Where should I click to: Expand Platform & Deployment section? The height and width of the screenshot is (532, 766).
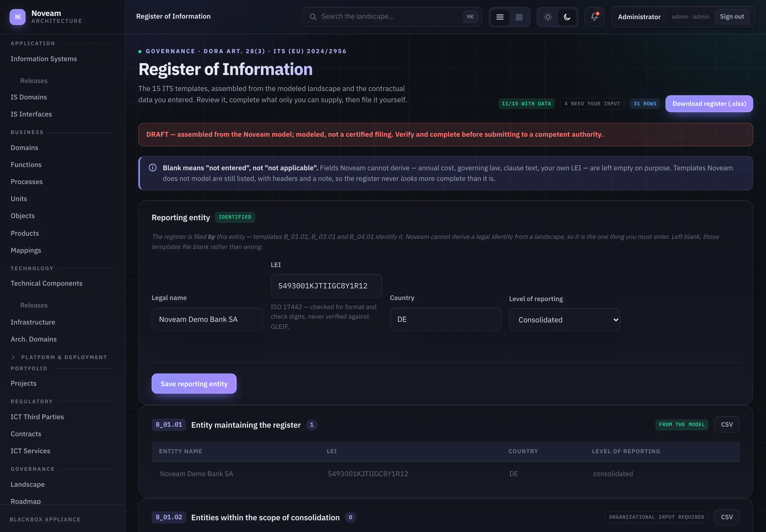13,357
